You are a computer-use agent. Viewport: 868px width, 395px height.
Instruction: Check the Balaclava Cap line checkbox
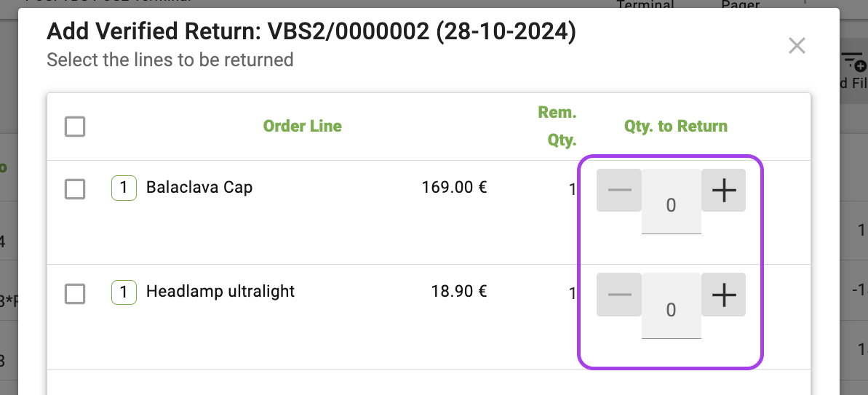pyautogui.click(x=75, y=189)
